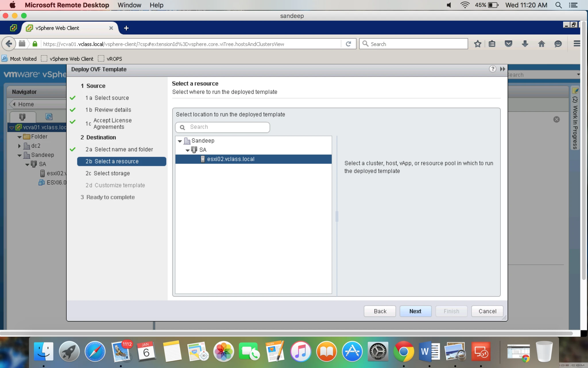This screenshot has height=368, width=588.
Task: Click the volume icon in macOS menu bar
Action: point(449,5)
